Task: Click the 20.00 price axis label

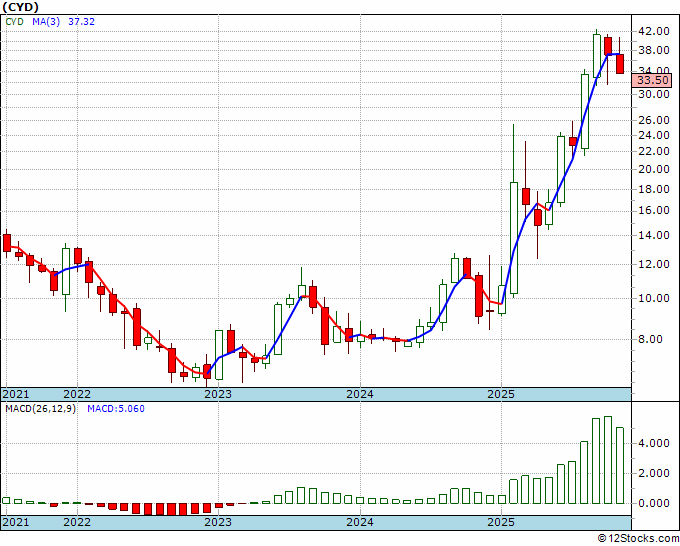Action: coord(654,169)
